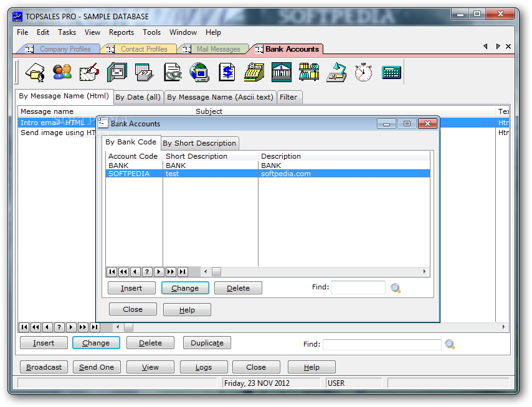Open the Reports menu
The width and height of the screenshot is (532, 407).
(x=121, y=32)
